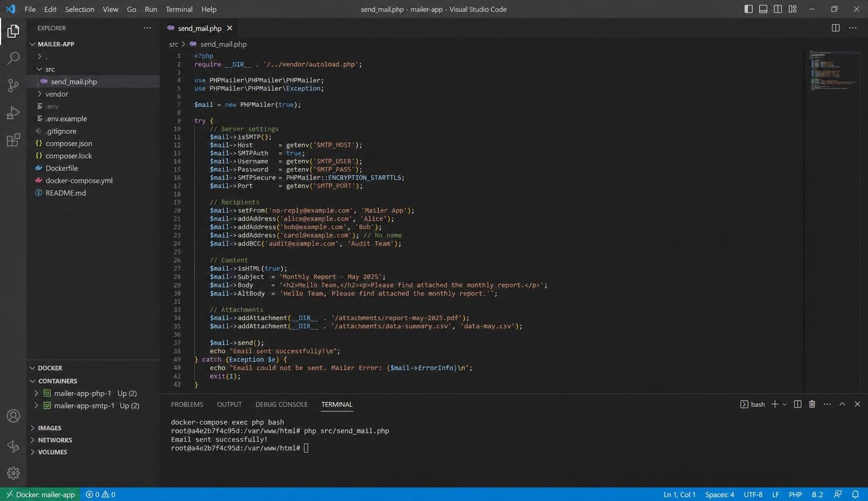The height and width of the screenshot is (501, 868).
Task: Open the Accounts icon in activity bar
Action: [x=13, y=416]
